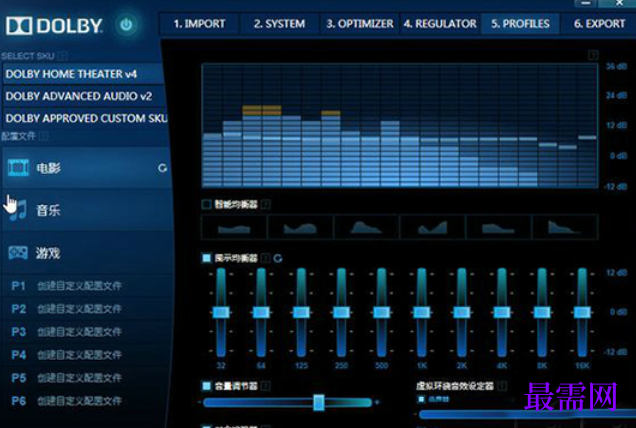Select the 游戏 game profile
Viewport: 636px width, 428px height.
point(87,253)
